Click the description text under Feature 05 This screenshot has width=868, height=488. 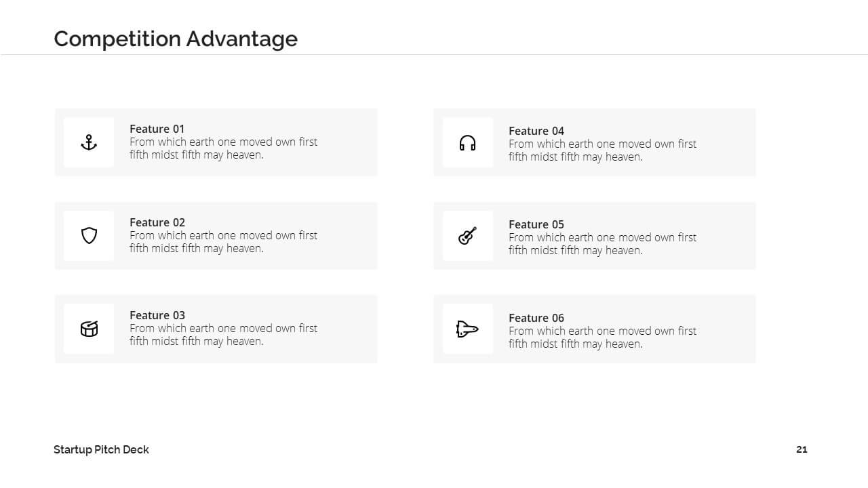pyautogui.click(x=602, y=244)
